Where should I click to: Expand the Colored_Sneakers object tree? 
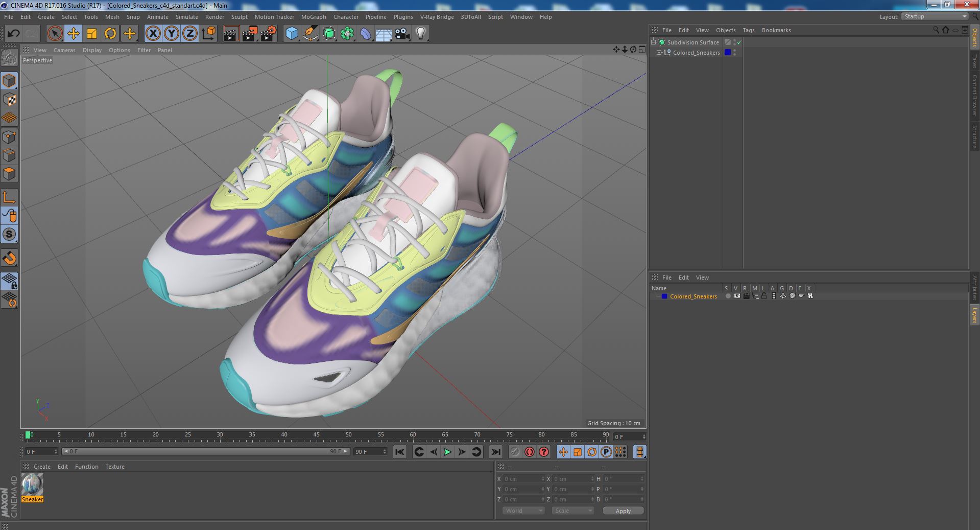point(659,53)
